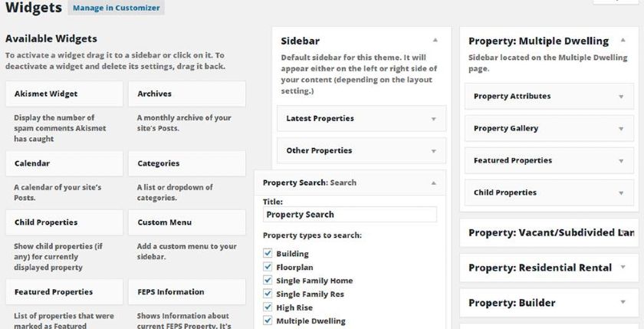Select the FEPS Information available widget
The width and height of the screenshot is (644, 329).
(x=187, y=292)
